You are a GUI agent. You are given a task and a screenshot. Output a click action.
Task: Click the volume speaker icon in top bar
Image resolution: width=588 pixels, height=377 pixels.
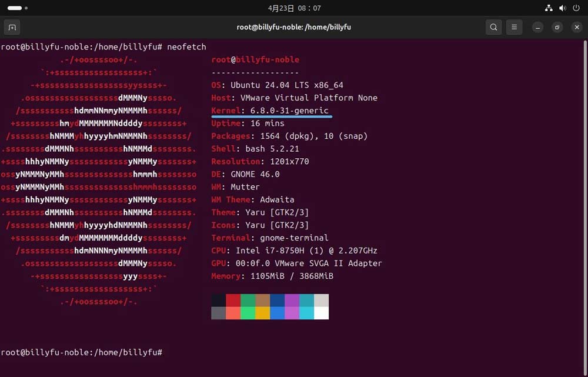562,8
